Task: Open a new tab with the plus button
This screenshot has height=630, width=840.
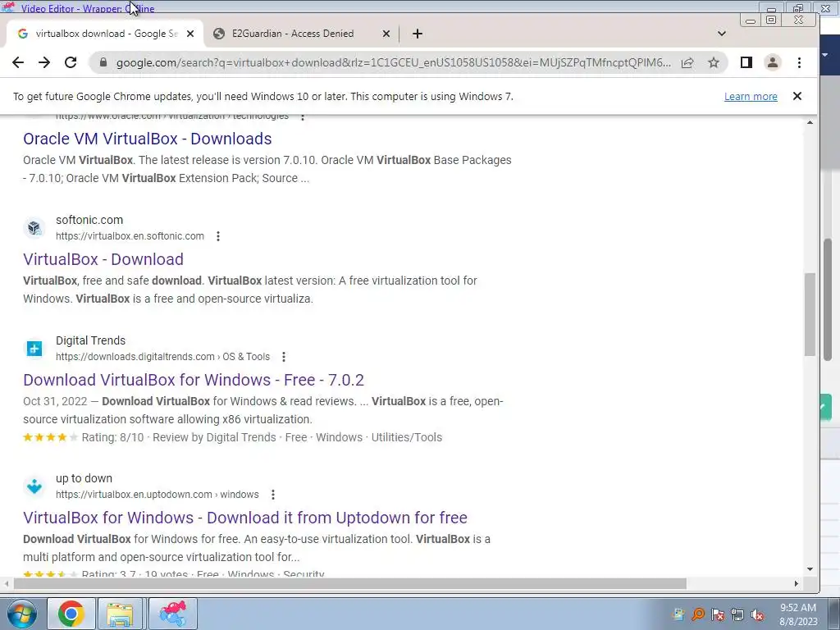Action: [x=418, y=34]
